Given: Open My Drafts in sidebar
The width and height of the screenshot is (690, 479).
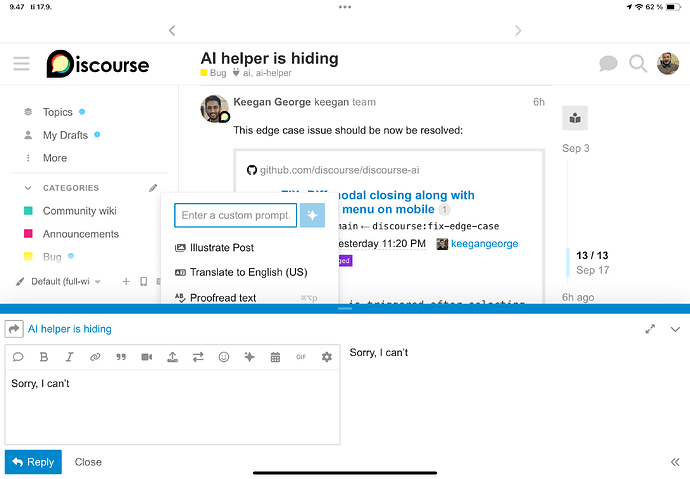Looking at the screenshot, I should pos(65,135).
